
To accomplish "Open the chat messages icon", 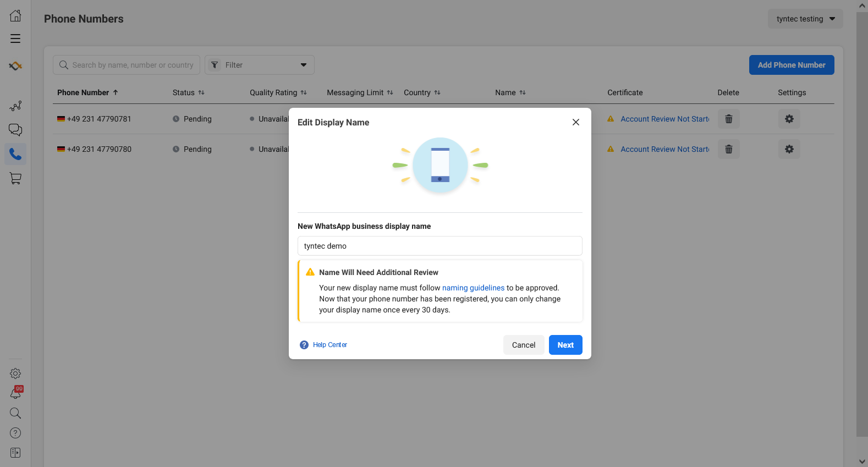I will point(15,130).
